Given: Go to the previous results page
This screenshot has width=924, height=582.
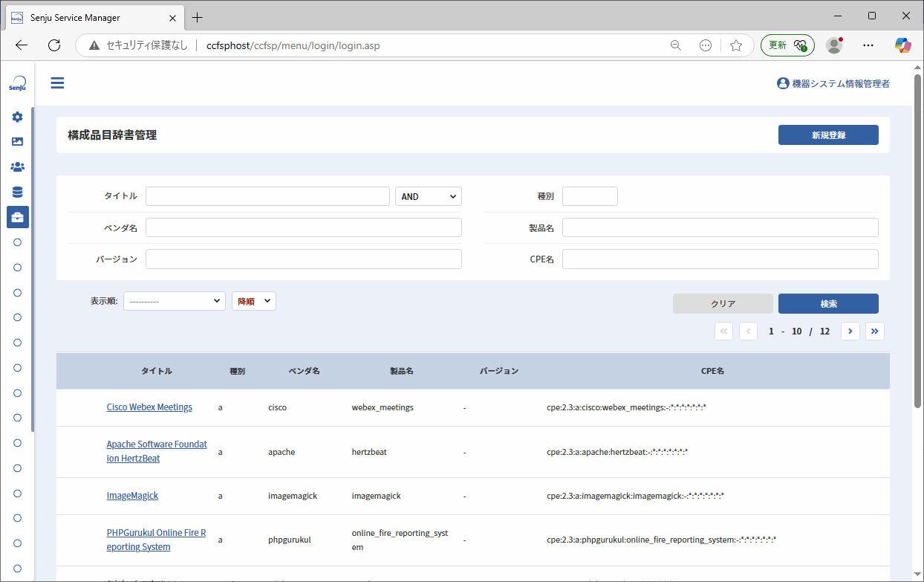Looking at the screenshot, I should 748,331.
